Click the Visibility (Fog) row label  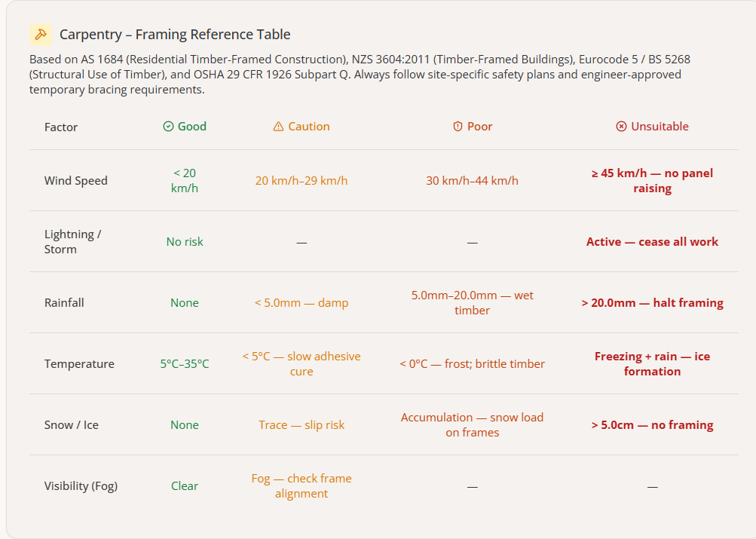click(x=81, y=486)
